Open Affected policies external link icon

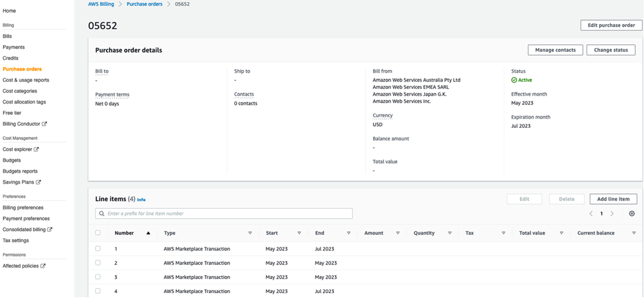[x=43, y=266]
